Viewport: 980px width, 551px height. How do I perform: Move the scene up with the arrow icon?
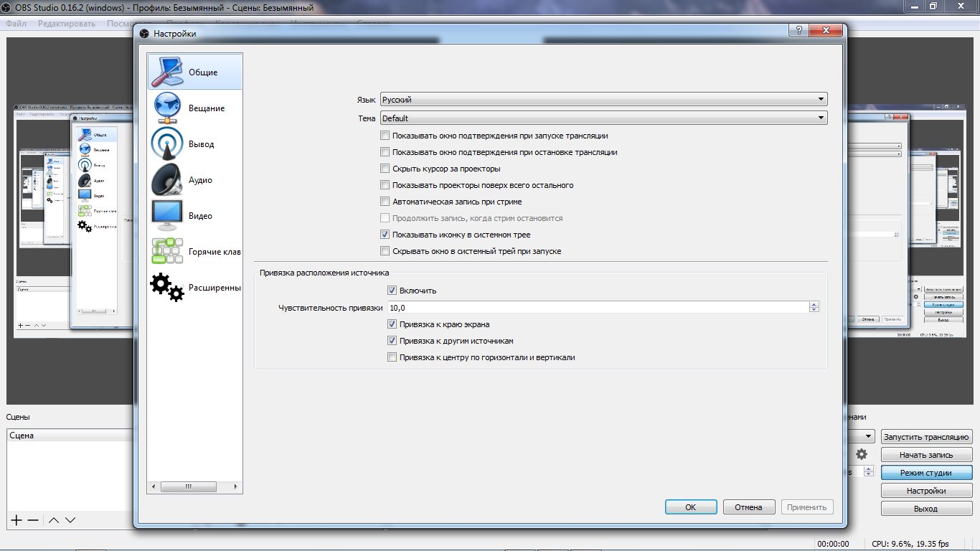point(54,520)
